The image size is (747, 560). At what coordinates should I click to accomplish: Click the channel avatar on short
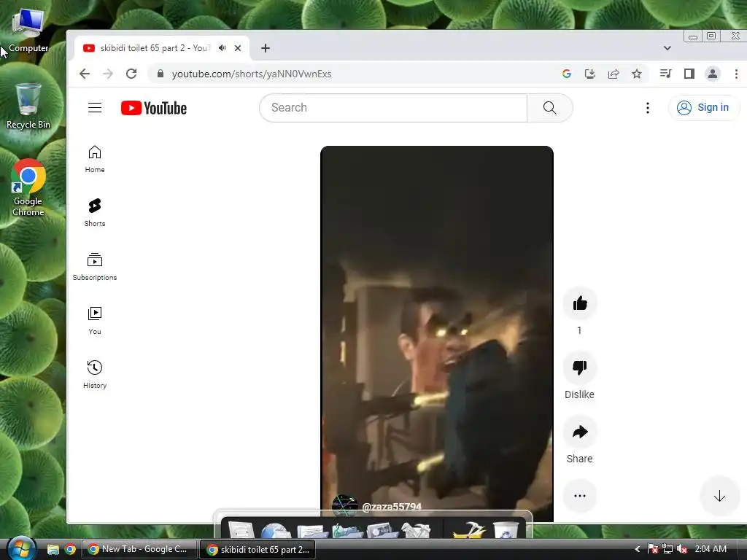tap(344, 506)
